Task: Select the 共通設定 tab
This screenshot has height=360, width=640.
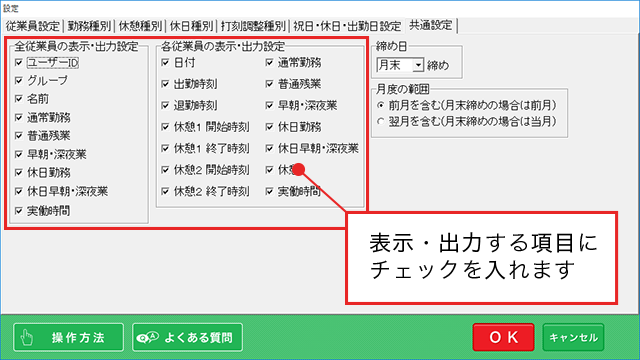Action: click(431, 25)
